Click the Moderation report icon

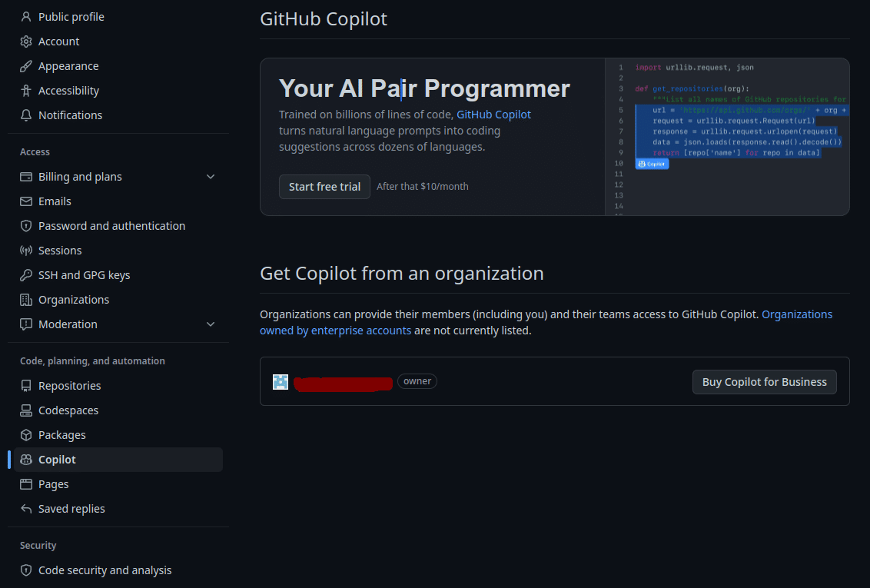point(26,324)
